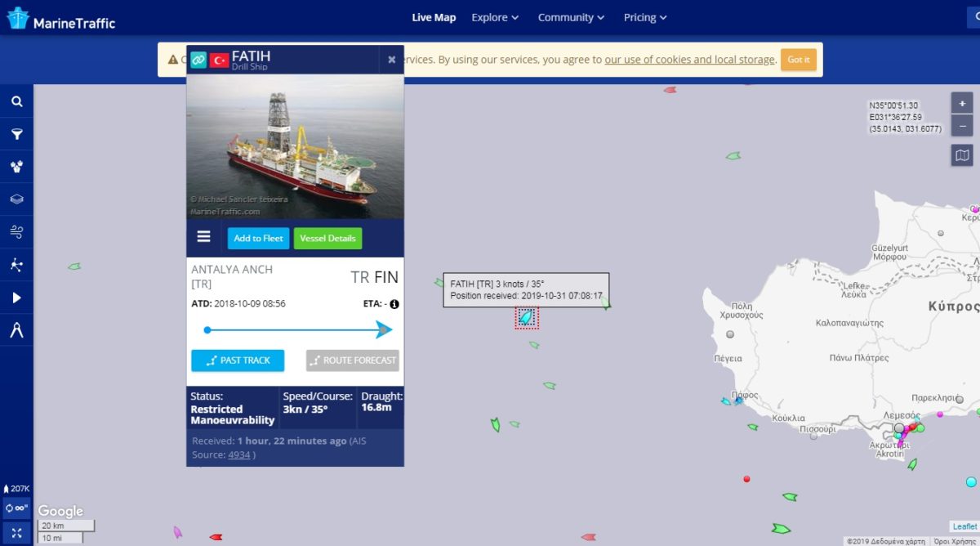Expand the Pricing dropdown menu

coord(645,17)
